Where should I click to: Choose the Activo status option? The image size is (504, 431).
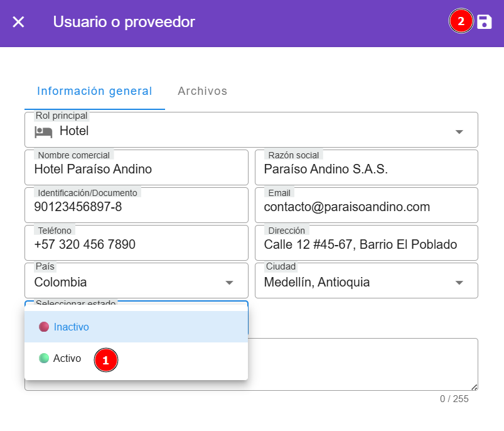pos(67,358)
